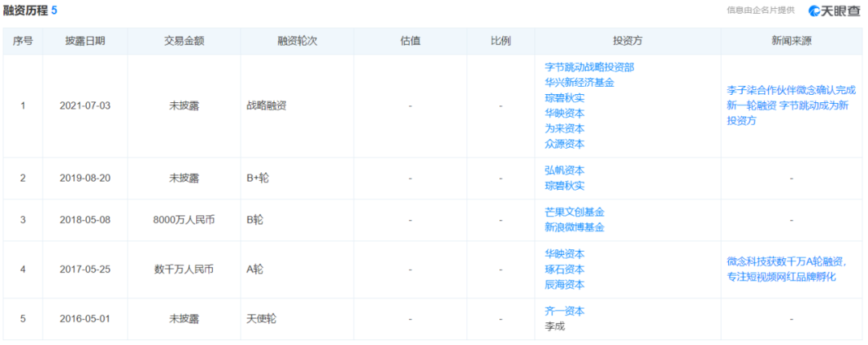Screen dimensions: 868x345
Task: Open investor 齐一资本
Action: point(565,311)
